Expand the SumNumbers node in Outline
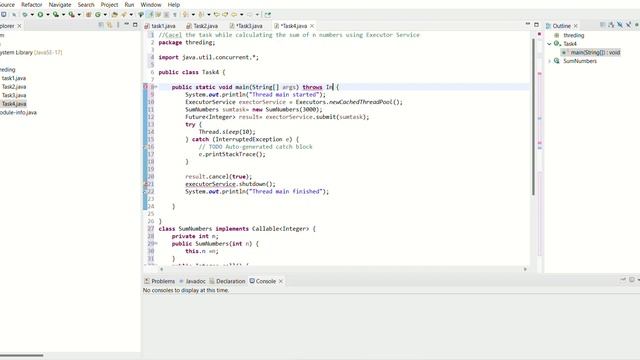 [x=549, y=61]
